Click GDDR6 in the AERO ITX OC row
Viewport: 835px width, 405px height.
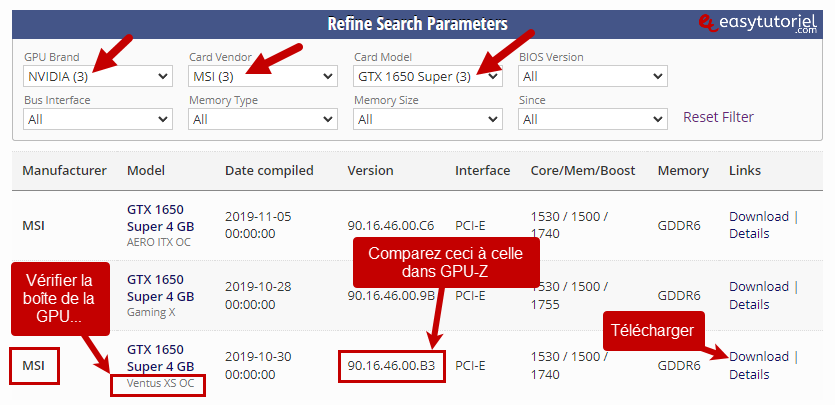pos(679,226)
